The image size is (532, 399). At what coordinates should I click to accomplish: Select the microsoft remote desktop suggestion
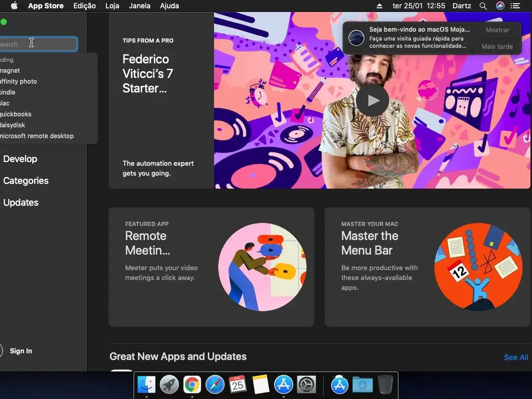[47, 136]
